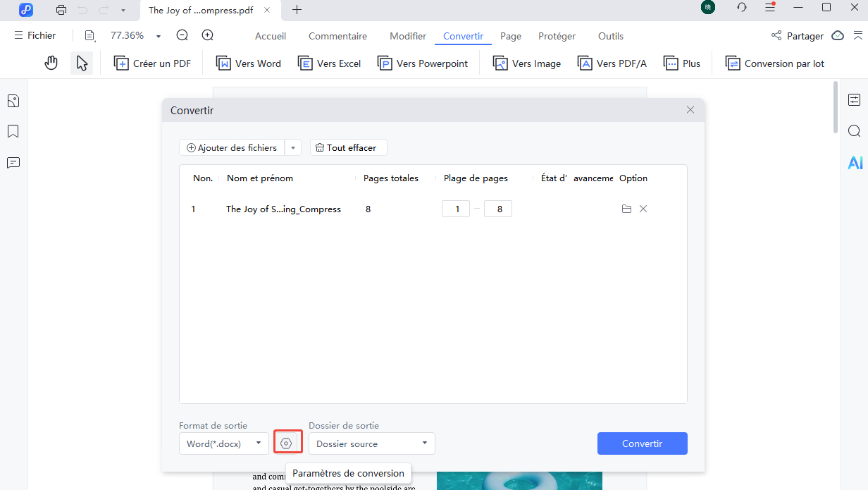Click the folder icon in the Option column
Image resolution: width=868 pixels, height=490 pixels.
(x=626, y=209)
